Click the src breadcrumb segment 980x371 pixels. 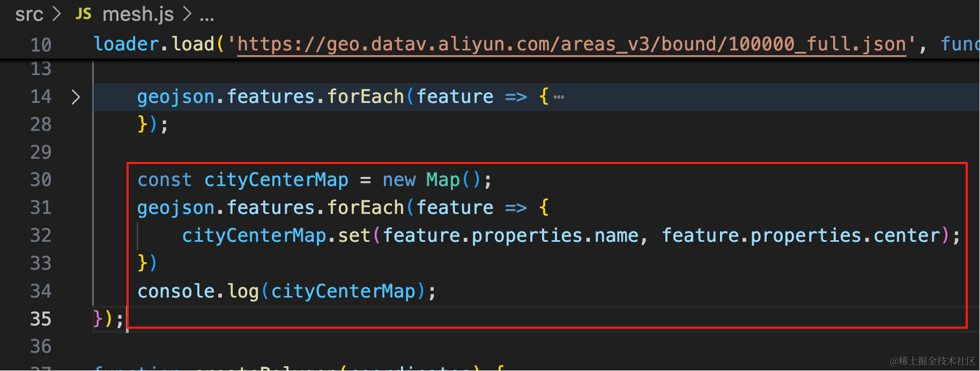[x=29, y=14]
